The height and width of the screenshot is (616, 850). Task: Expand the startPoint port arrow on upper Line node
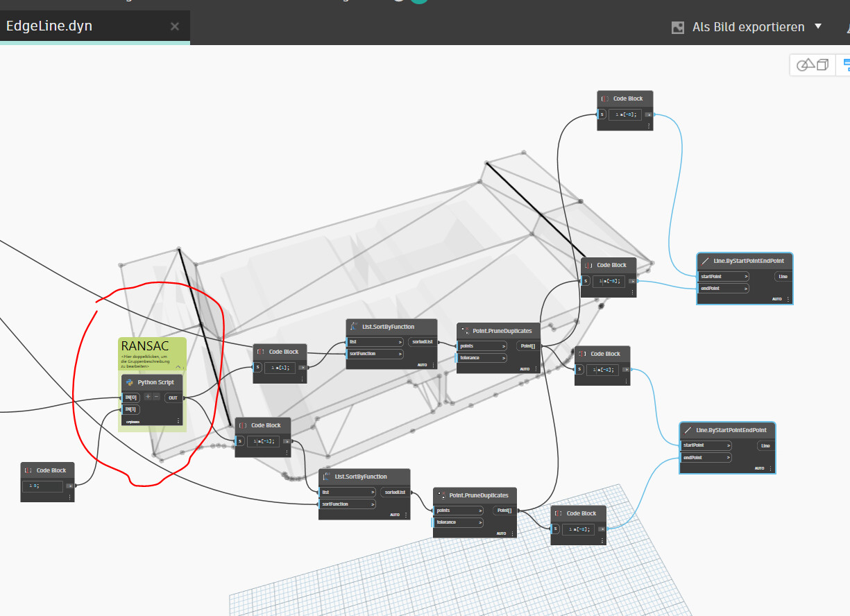(746, 276)
